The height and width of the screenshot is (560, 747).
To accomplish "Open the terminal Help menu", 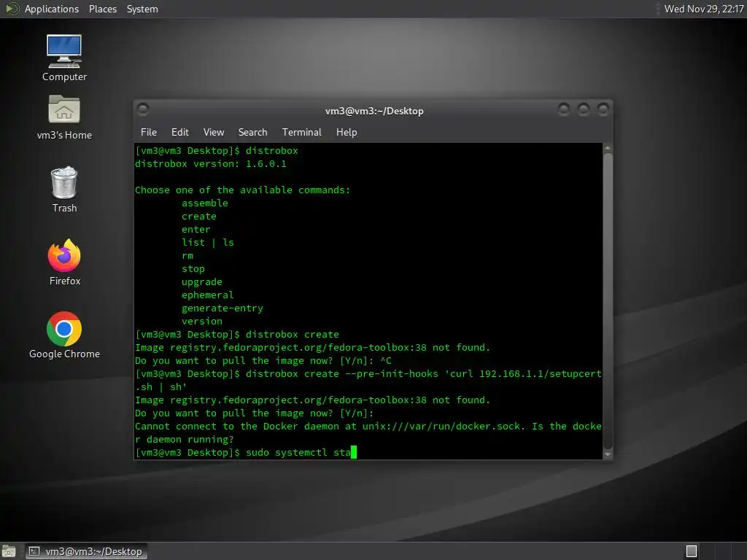I will 347,133.
